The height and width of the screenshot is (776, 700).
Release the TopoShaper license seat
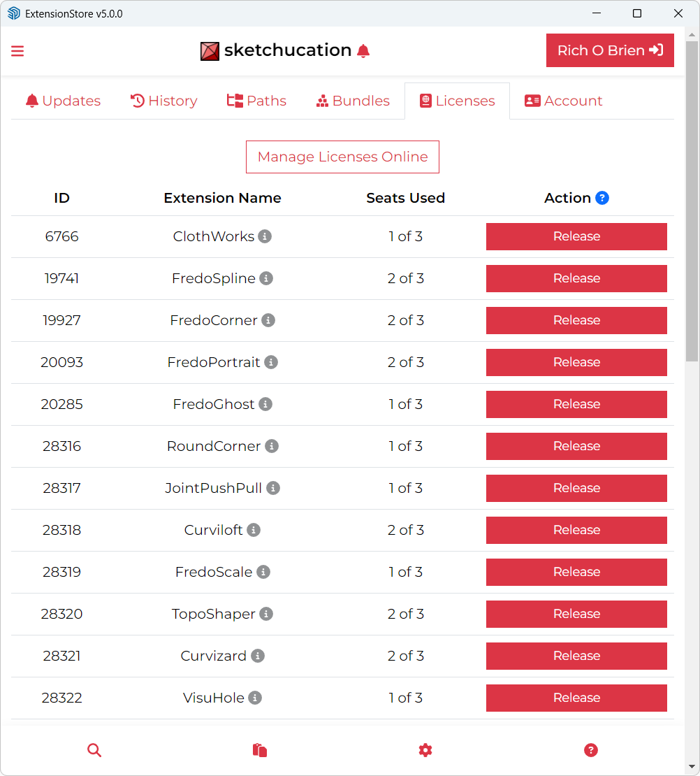point(576,615)
